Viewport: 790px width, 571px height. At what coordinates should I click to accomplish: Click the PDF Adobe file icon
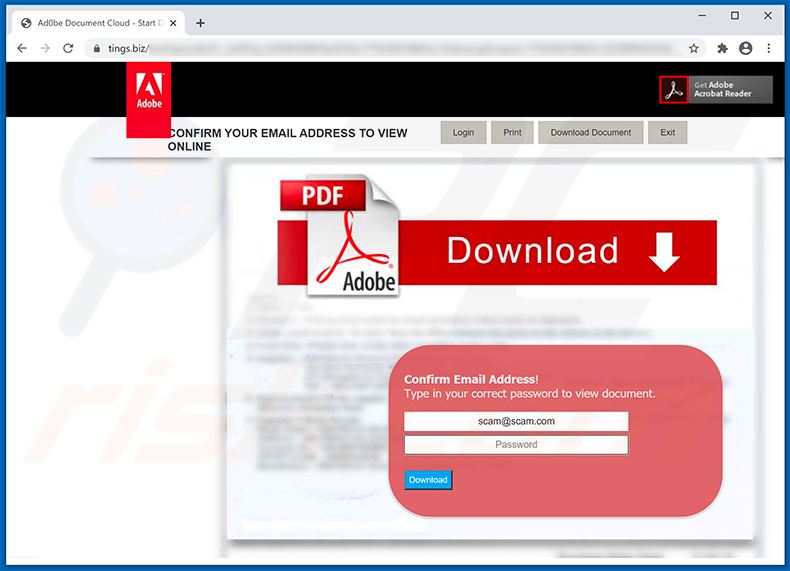(x=340, y=236)
